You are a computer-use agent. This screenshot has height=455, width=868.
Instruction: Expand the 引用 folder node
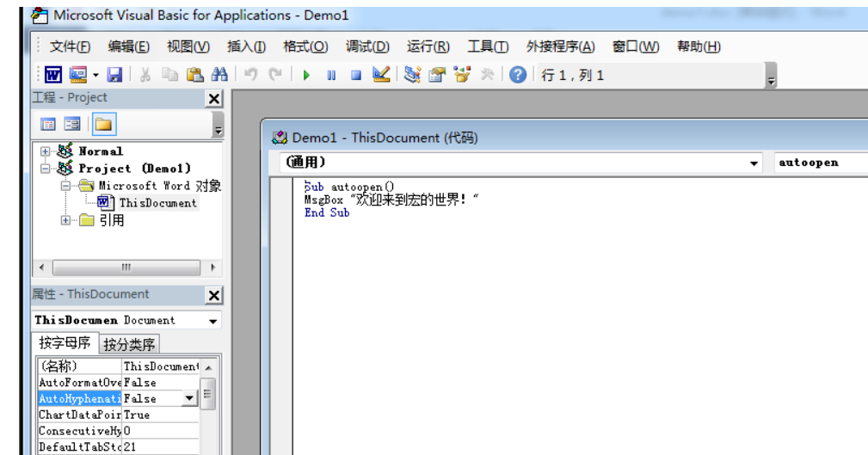pos(65,220)
